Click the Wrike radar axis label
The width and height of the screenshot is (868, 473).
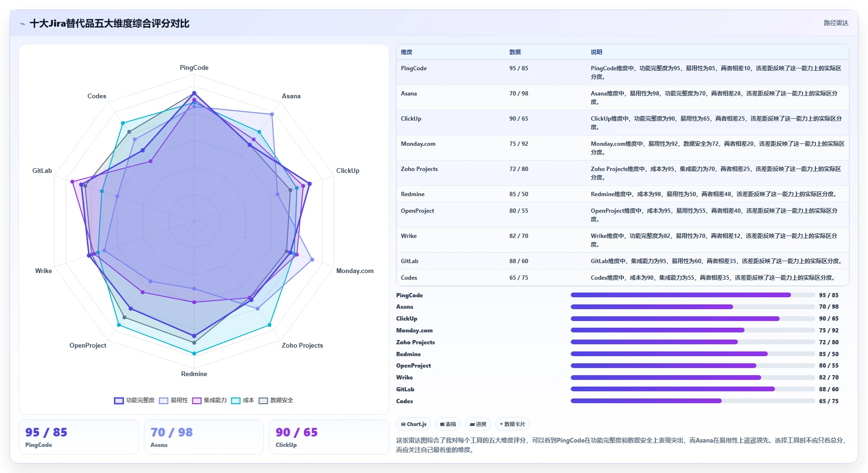tap(43, 271)
